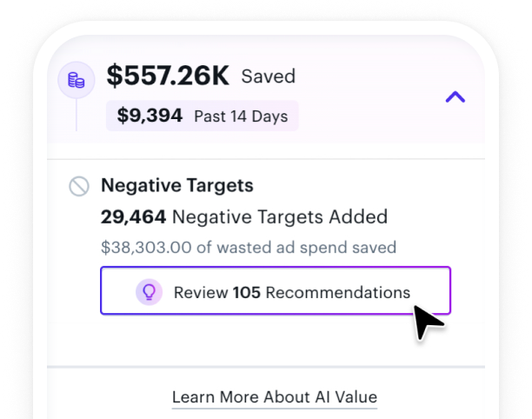Screen dimensions: 532x419
Task: Click the 29,464 Negative Targets Added line
Action: [x=244, y=216]
